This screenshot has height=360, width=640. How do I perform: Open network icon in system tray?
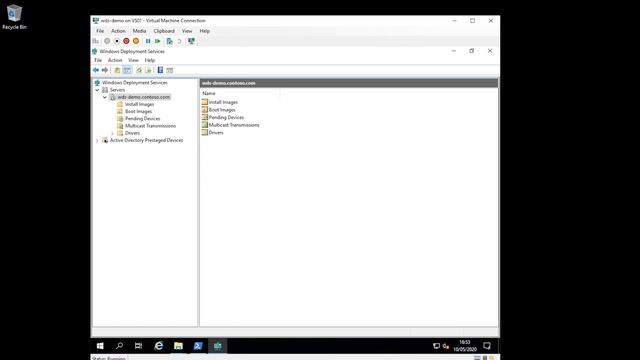coord(436,346)
